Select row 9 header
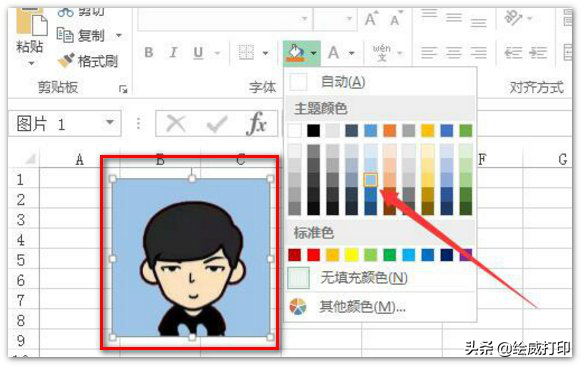The height and width of the screenshot is (366, 581). tap(21, 340)
